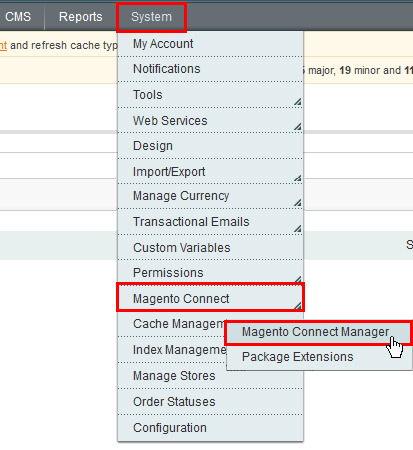413x450 pixels.
Task: Open the System menu in the top bar
Action: pyautogui.click(x=151, y=17)
